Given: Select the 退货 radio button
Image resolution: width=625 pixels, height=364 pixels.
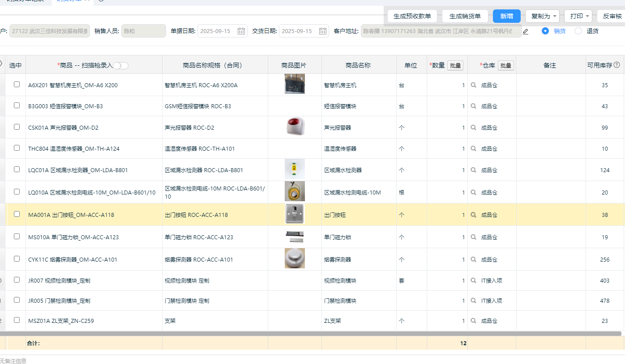Looking at the screenshot, I should 578,31.
